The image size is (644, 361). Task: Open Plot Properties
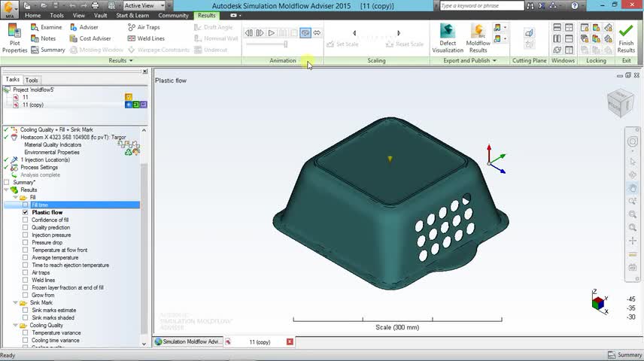coord(14,38)
